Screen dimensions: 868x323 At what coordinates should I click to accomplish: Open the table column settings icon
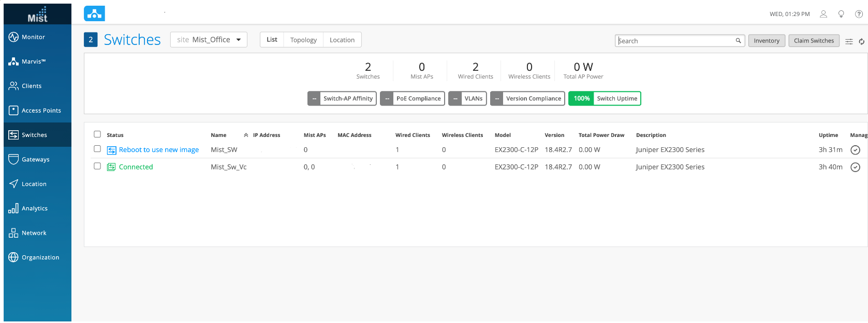[849, 41]
